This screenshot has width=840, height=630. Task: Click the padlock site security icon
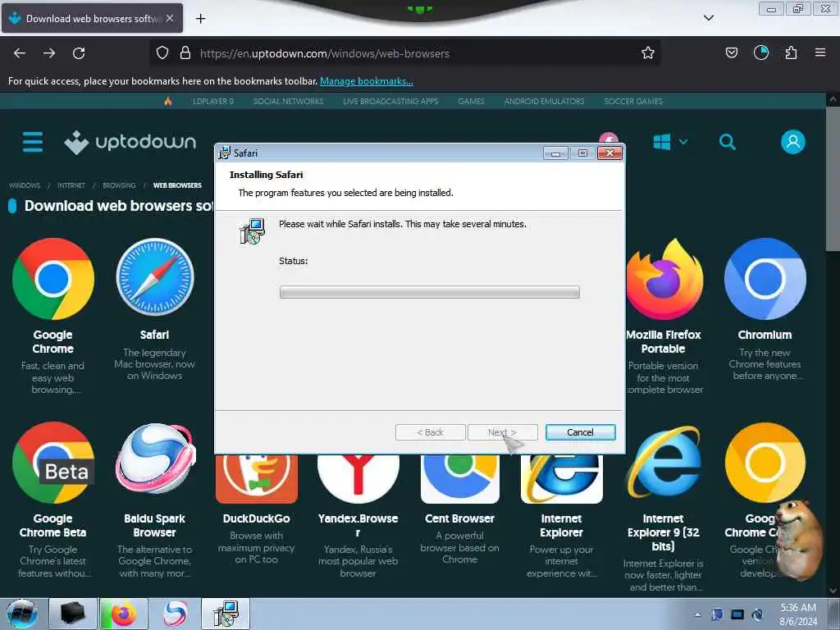(185, 52)
